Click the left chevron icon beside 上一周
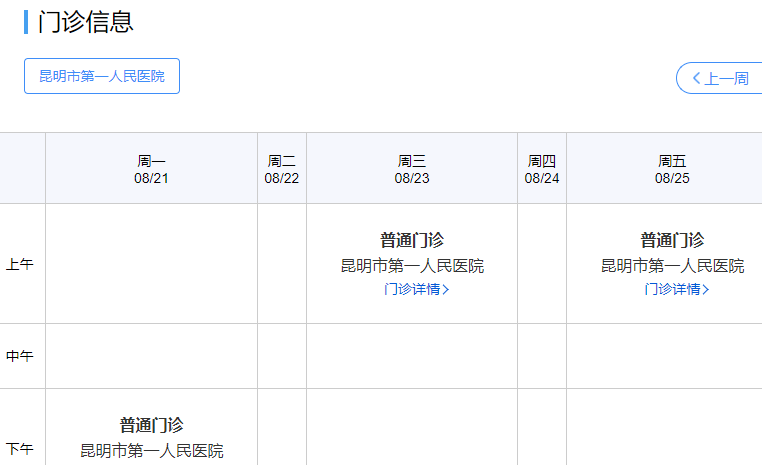This screenshot has width=762, height=465. click(696, 78)
